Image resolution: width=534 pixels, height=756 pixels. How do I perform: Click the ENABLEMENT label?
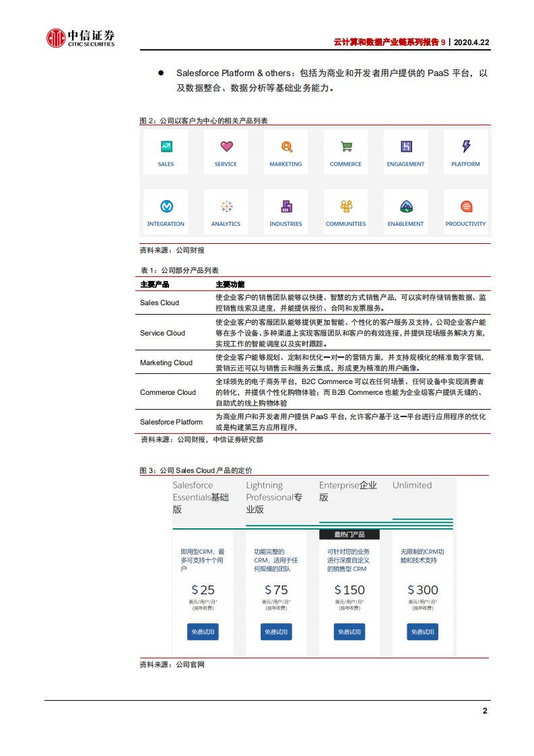tap(405, 224)
